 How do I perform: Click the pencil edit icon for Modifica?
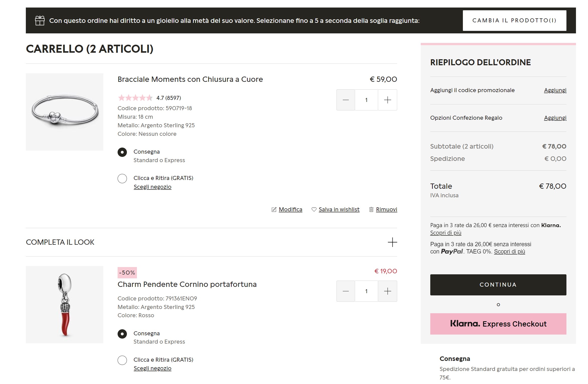pos(274,209)
